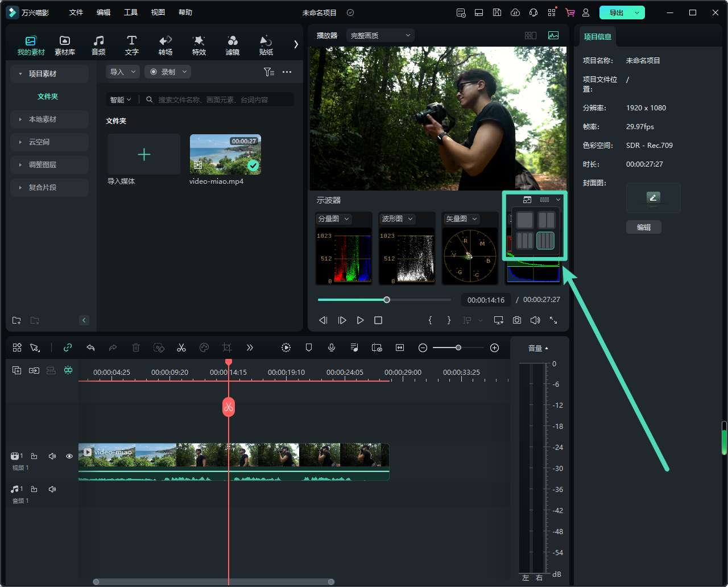The width and height of the screenshot is (728, 587).
Task: Click the voiceover microphone icon
Action: point(332,348)
